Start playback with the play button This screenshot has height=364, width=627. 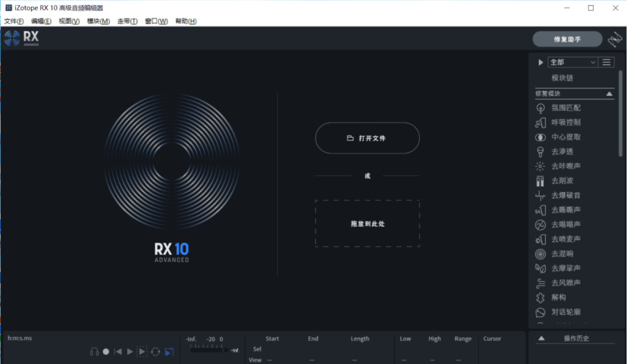(130, 351)
